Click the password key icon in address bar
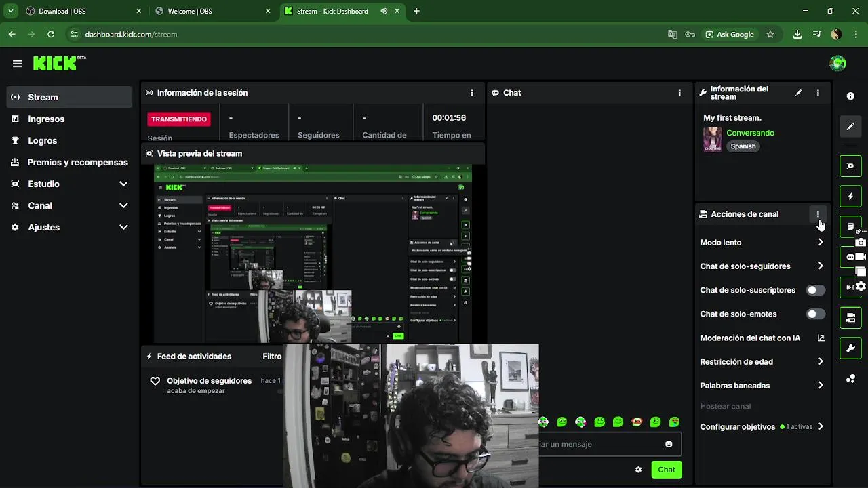Viewport: 868px width, 488px height. 690,34
